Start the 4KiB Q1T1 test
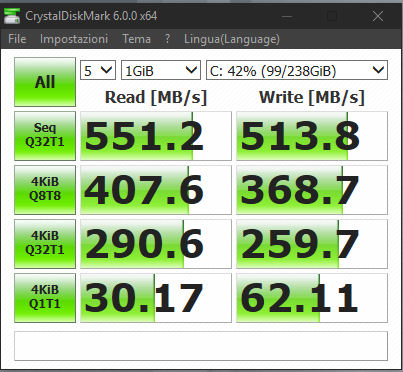This screenshot has width=403, height=372. [45, 298]
